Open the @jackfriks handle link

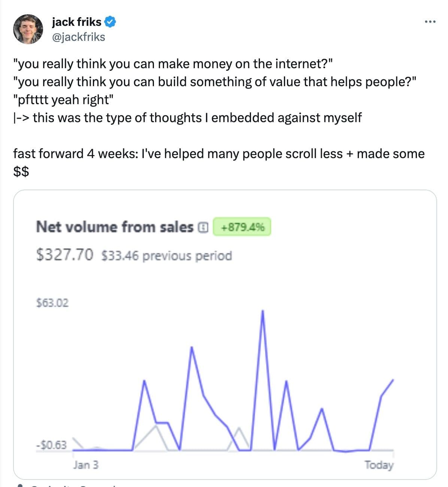[79, 37]
